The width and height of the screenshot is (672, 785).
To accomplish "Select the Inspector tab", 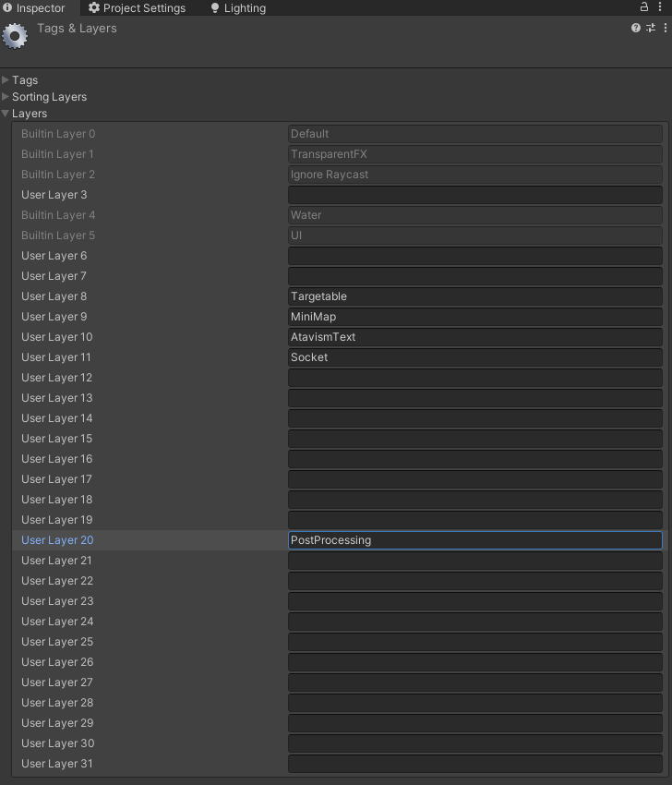I will click(x=34, y=8).
